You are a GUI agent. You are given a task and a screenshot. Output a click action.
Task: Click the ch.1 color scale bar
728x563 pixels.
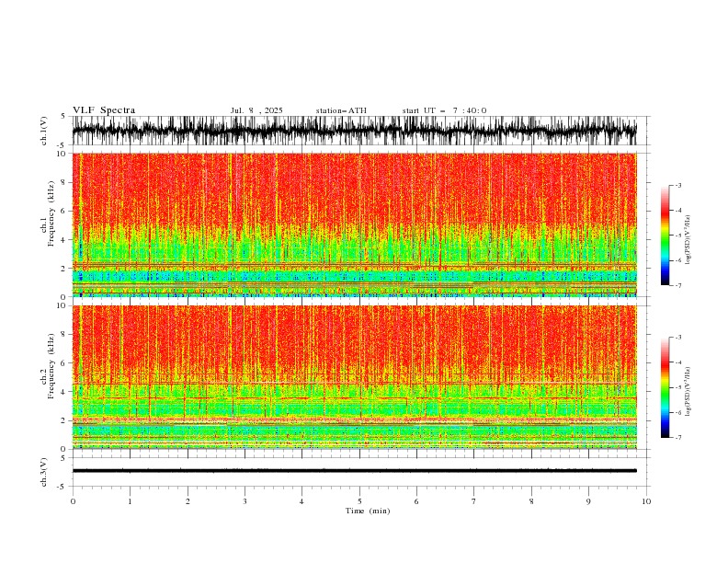665,236
